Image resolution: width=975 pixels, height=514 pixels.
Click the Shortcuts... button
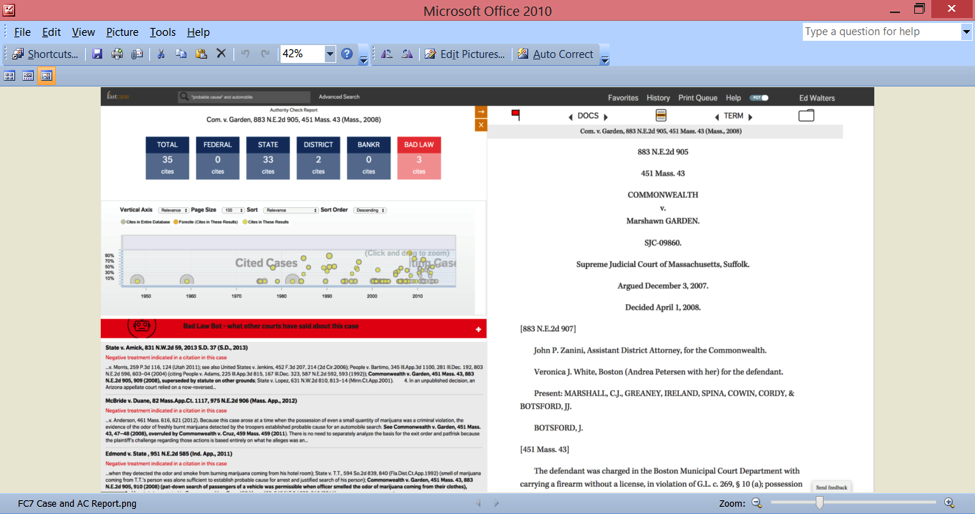pos(45,54)
